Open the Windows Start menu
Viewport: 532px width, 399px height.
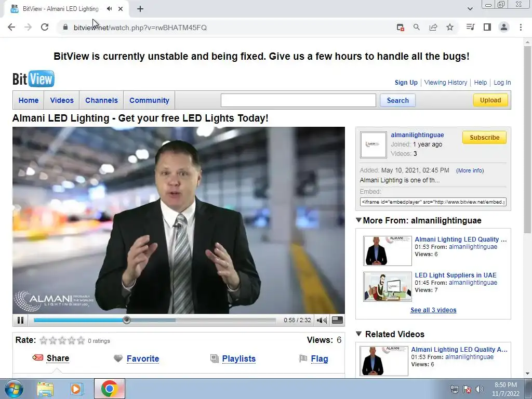pyautogui.click(x=14, y=389)
